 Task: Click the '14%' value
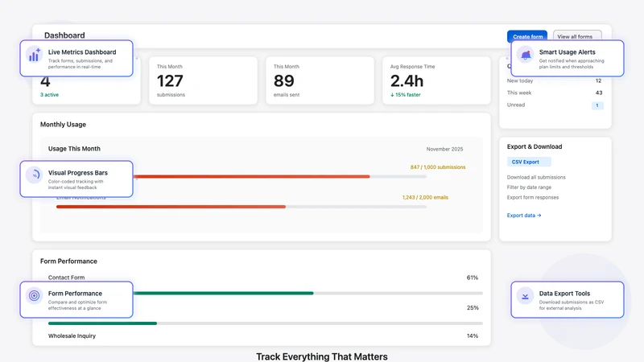tap(473, 335)
